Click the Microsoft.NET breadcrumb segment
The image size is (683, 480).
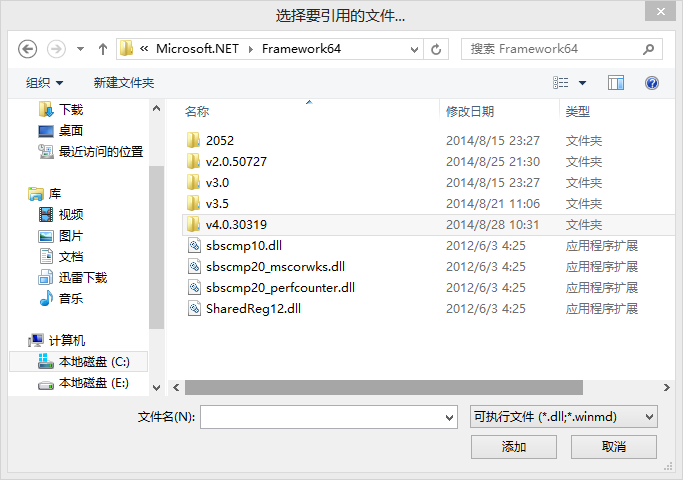(x=197, y=49)
